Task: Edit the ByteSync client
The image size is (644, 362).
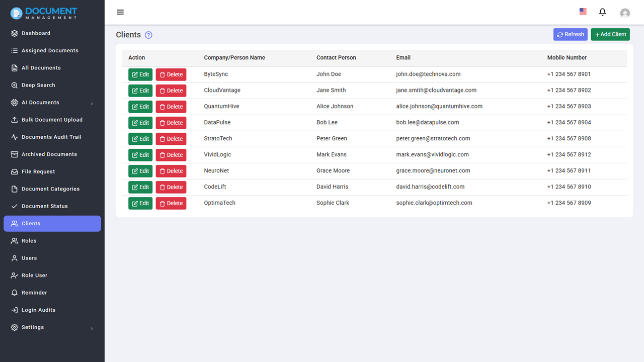Action: [x=140, y=74]
